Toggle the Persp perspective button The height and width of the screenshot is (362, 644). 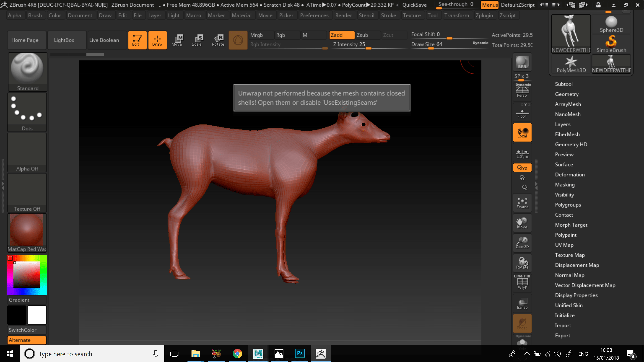pos(522,91)
